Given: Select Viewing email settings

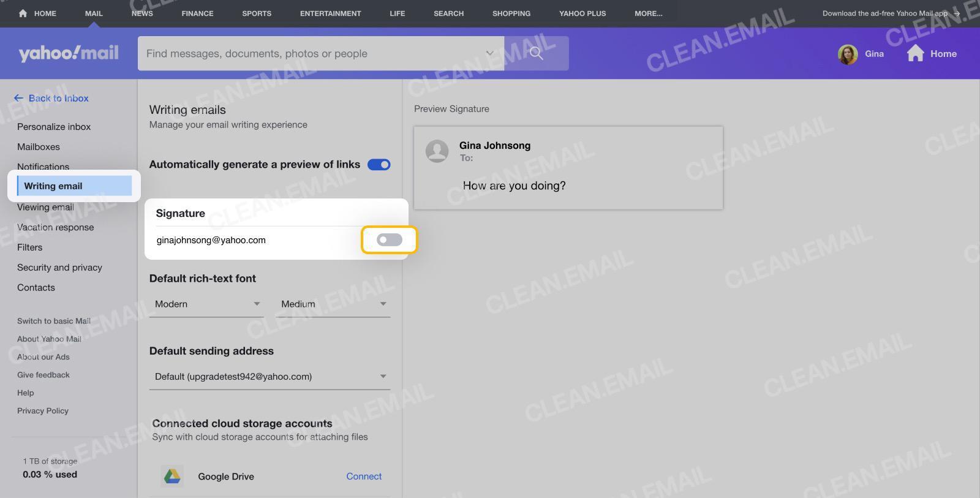Looking at the screenshot, I should click(45, 207).
